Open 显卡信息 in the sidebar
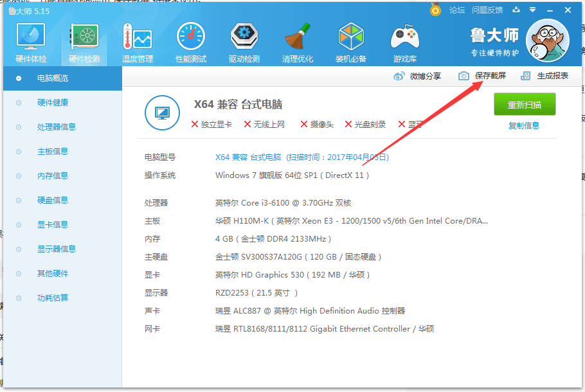Viewport: 585px width, 392px height. (x=53, y=224)
